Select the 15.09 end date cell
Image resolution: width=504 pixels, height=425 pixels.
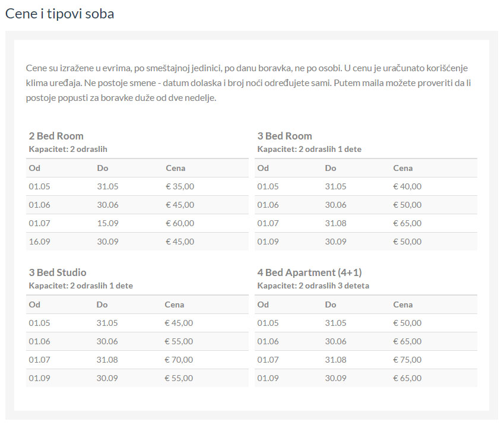[x=107, y=223]
